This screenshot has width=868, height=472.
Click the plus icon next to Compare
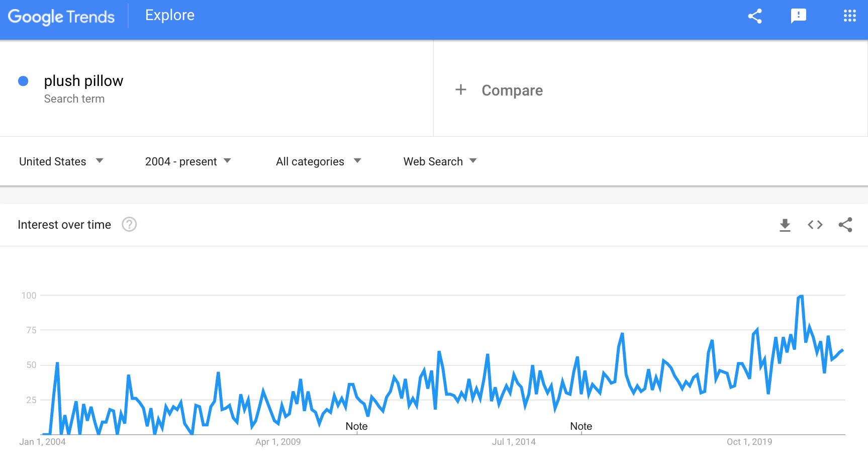460,89
